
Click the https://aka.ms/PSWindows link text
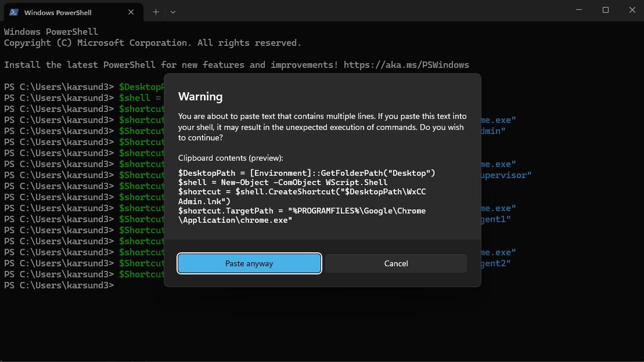(406, 65)
